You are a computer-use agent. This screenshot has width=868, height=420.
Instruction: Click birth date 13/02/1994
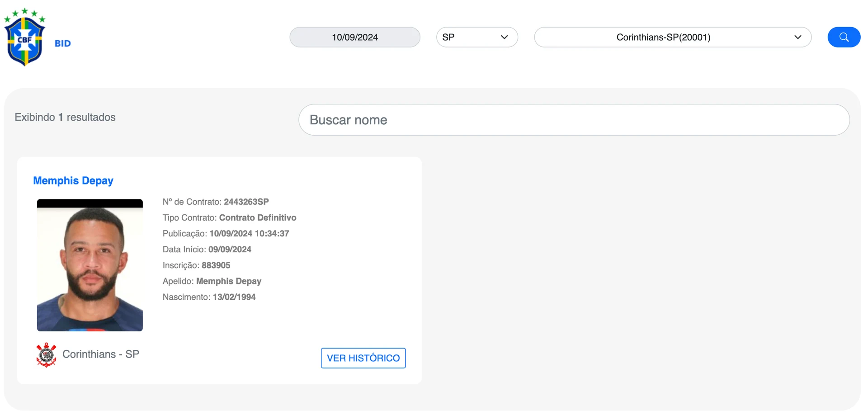click(x=234, y=297)
